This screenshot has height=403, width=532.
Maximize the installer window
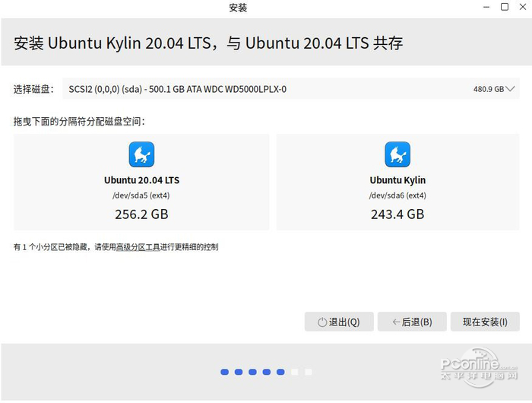tap(505, 7)
